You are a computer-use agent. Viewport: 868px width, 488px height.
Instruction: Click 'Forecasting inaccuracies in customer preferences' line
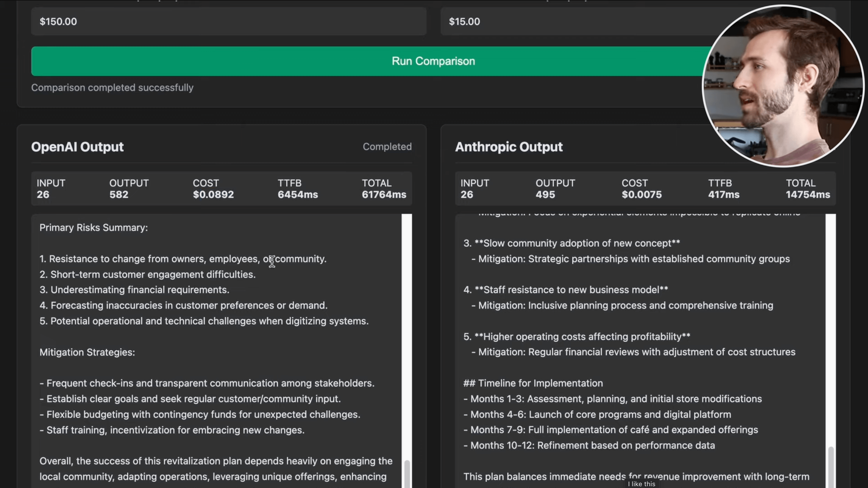[184, 306]
